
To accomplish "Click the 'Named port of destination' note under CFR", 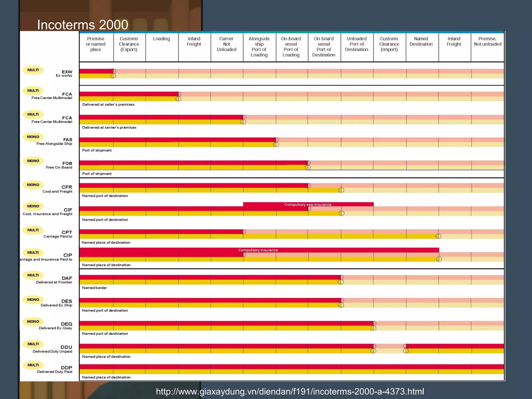I will (x=105, y=196).
